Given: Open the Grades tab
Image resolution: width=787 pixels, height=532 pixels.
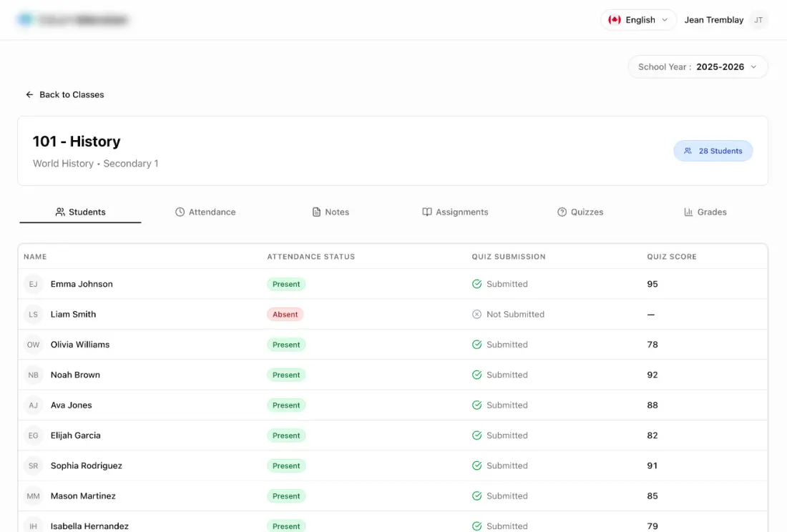Looking at the screenshot, I should (x=705, y=212).
